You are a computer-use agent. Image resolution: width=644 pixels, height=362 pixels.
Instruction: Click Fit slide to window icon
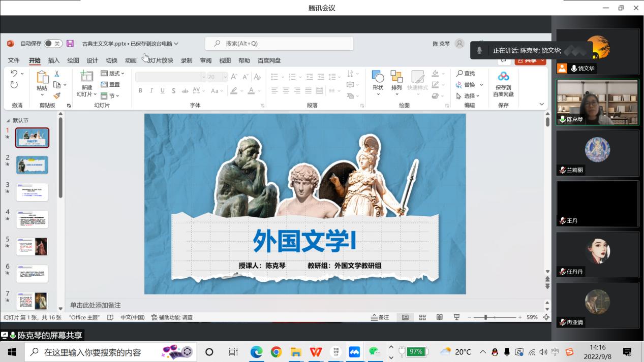pos(546,317)
